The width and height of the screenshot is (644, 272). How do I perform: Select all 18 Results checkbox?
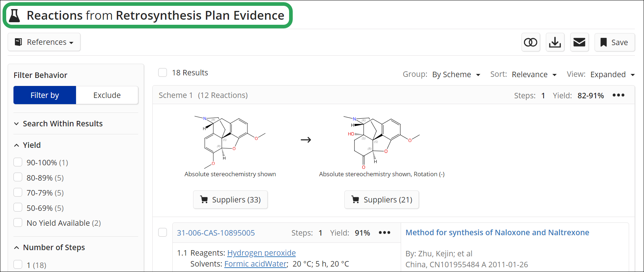click(163, 72)
